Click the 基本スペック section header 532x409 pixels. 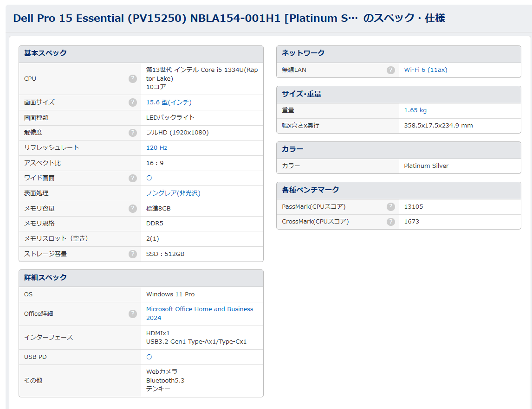click(141, 54)
